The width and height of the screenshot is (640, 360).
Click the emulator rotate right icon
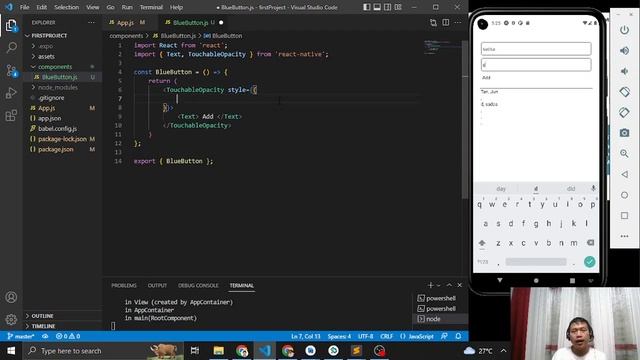[624, 112]
